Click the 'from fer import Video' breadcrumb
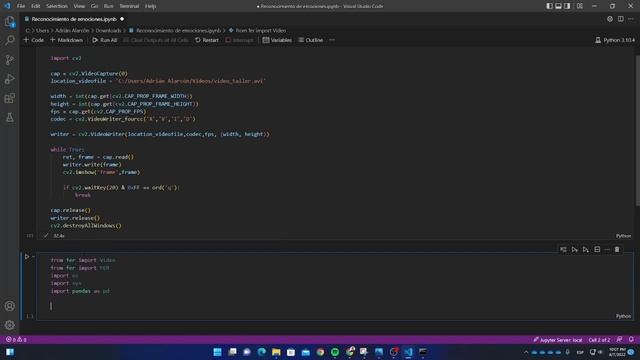This screenshot has width=640, height=360. [x=257, y=31]
